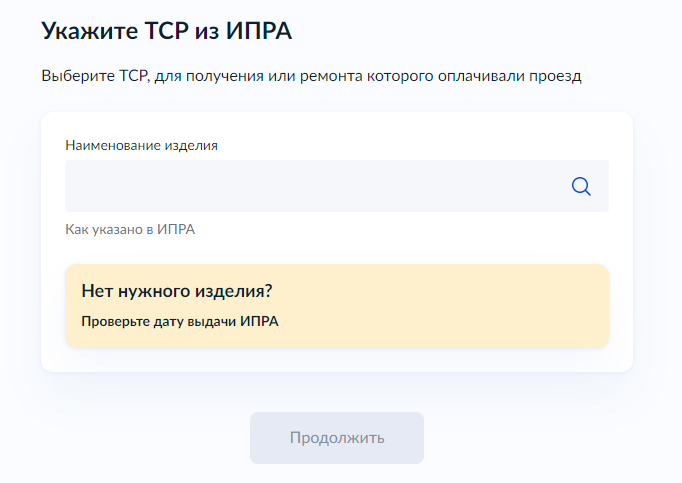Click оплачивали проезд in the subtitle

pos(510,76)
